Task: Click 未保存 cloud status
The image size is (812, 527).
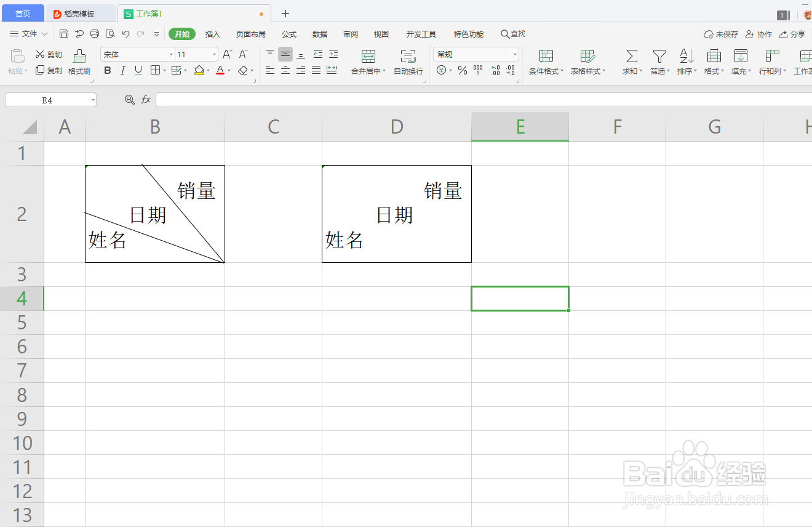Action: click(721, 34)
